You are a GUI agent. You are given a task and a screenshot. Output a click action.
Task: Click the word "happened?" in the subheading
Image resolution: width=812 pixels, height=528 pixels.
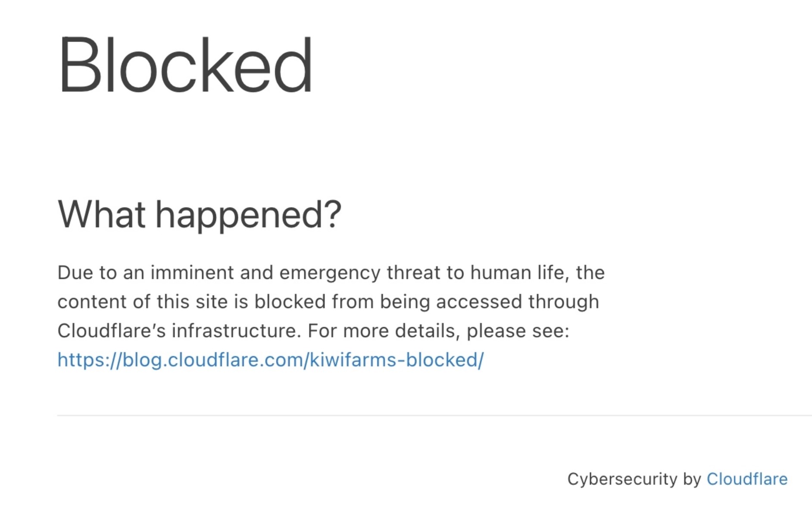[x=248, y=214]
